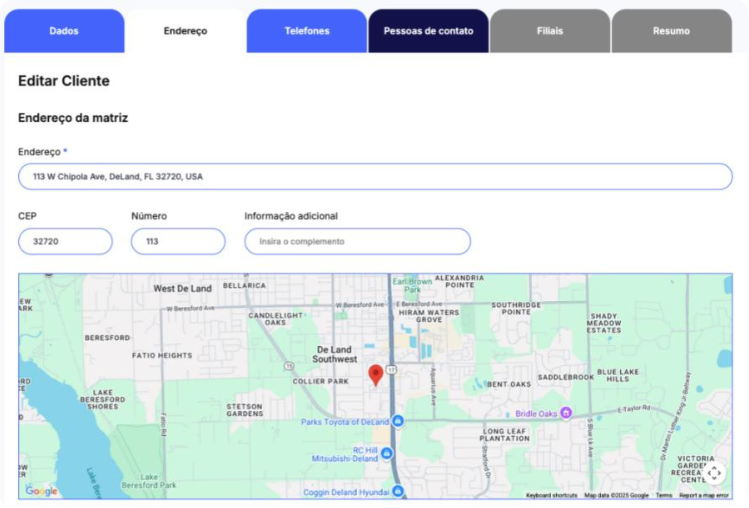
Task: Click the route 17 highway shield
Action: pyautogui.click(x=393, y=369)
